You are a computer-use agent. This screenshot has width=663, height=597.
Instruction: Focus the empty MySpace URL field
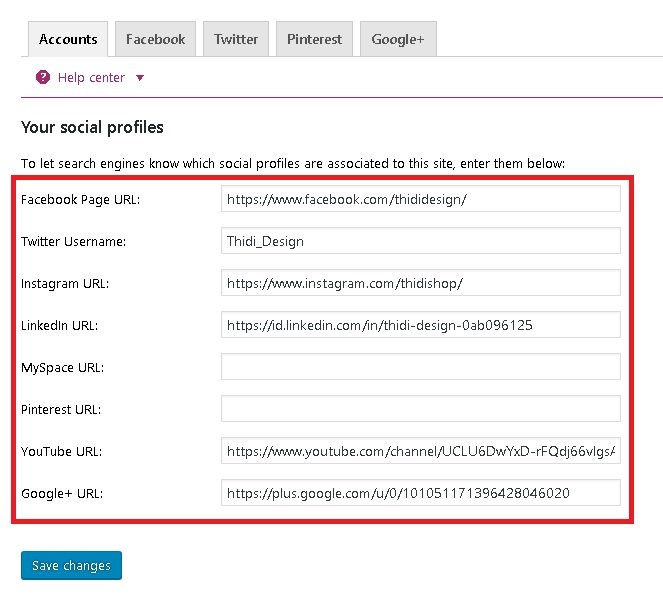(420, 367)
